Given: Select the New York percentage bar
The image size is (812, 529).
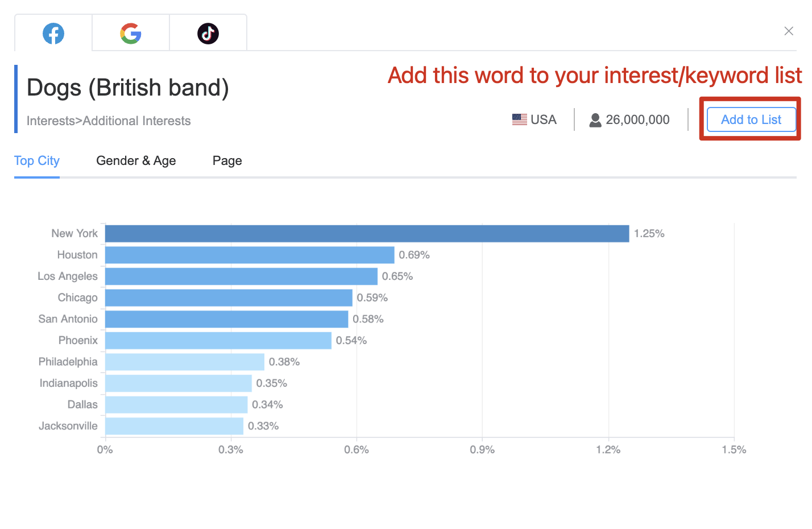Looking at the screenshot, I should click(367, 233).
